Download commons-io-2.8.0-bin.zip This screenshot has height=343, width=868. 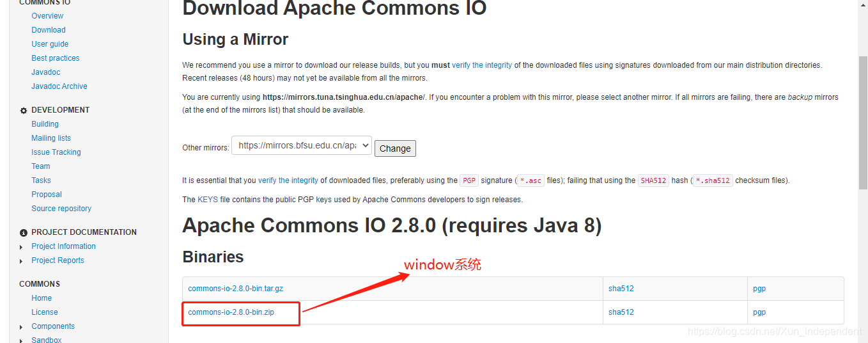[231, 312]
